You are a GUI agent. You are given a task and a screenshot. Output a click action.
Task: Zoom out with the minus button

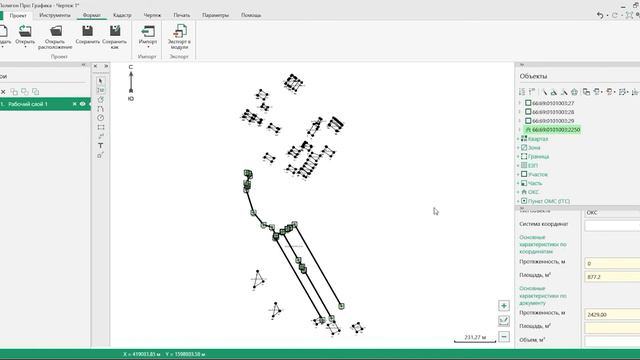pos(504,337)
